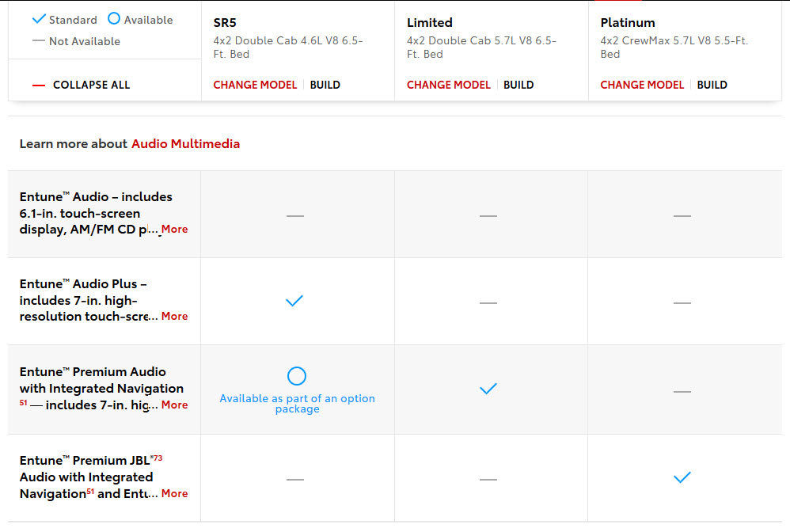The image size is (790, 532).
Task: Change model for the Limited column
Action: tap(448, 85)
